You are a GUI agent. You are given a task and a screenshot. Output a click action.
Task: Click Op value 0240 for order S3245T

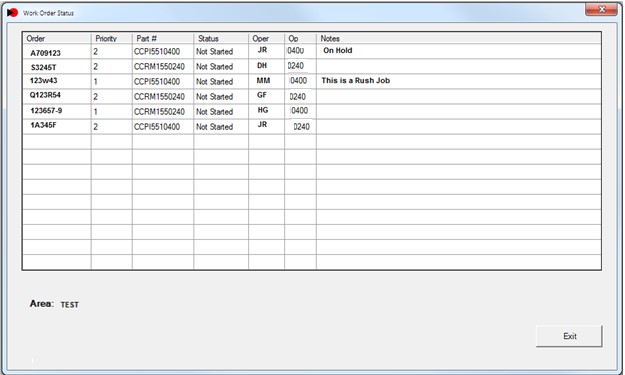pyautogui.click(x=296, y=66)
